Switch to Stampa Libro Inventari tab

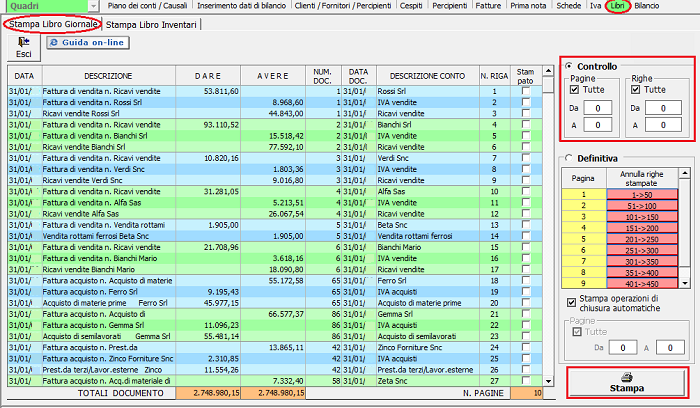pyautogui.click(x=151, y=25)
